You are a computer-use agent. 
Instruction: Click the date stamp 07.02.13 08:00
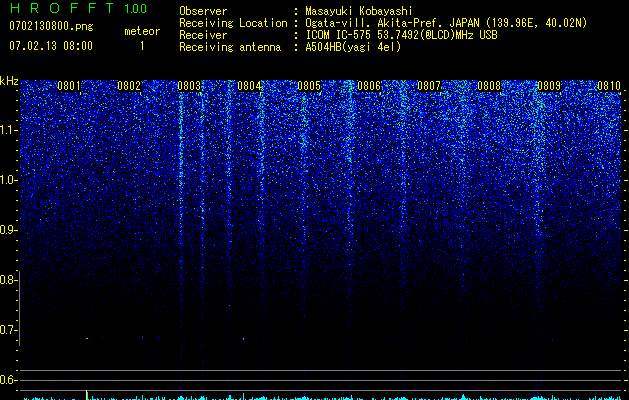(51, 46)
